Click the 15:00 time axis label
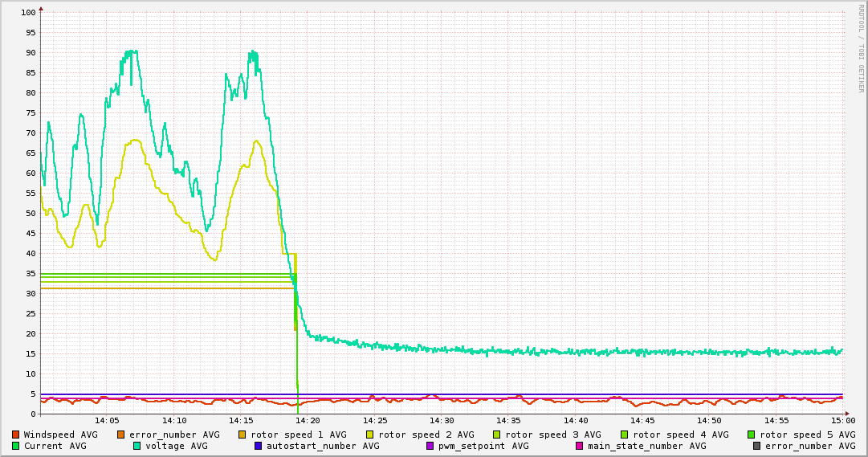 tap(842, 421)
